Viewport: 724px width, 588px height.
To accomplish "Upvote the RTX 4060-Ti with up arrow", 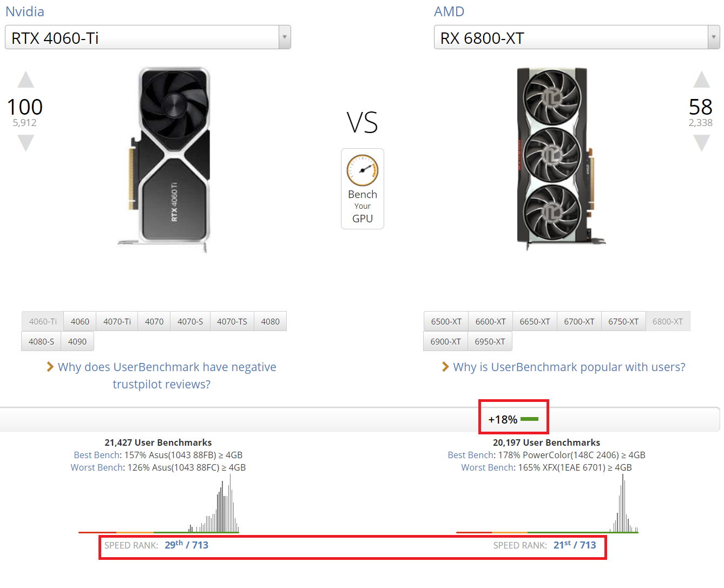I will [x=25, y=80].
